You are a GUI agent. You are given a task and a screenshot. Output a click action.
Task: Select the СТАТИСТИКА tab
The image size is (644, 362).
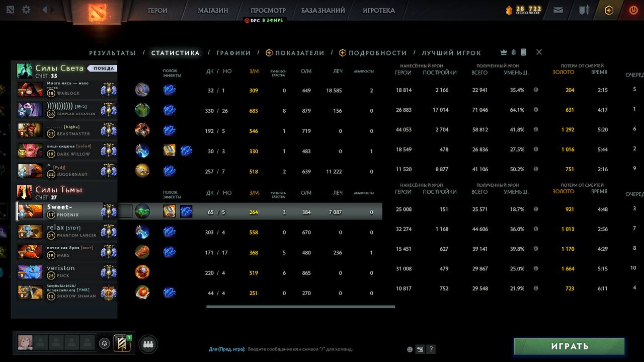(176, 53)
